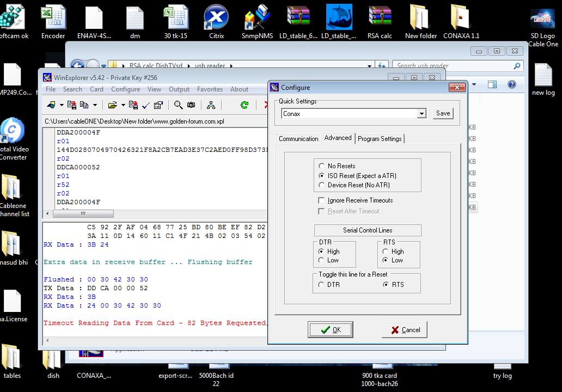Select the SD Logo Cable One icon

point(542,29)
